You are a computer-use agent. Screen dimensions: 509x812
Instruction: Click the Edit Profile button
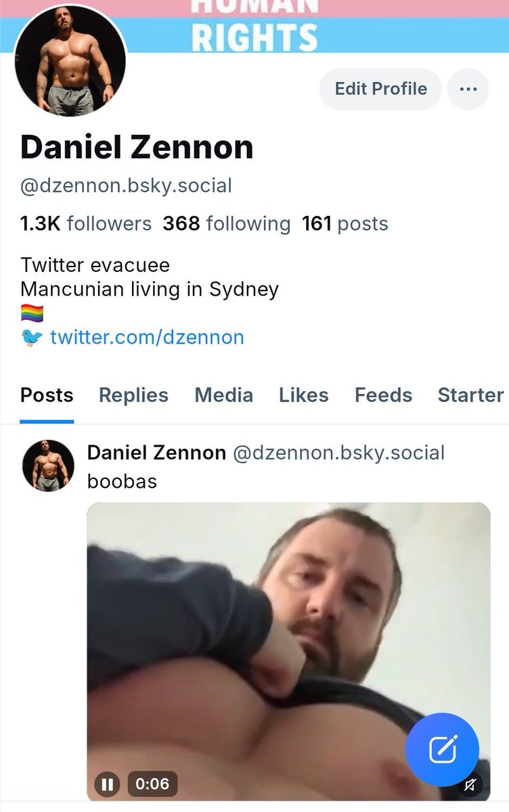click(x=381, y=89)
